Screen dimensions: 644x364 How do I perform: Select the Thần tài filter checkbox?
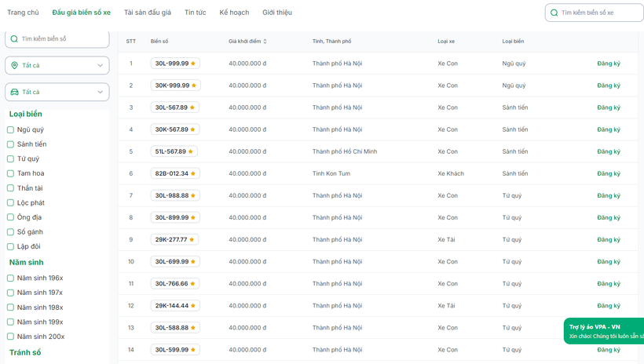[10, 188]
